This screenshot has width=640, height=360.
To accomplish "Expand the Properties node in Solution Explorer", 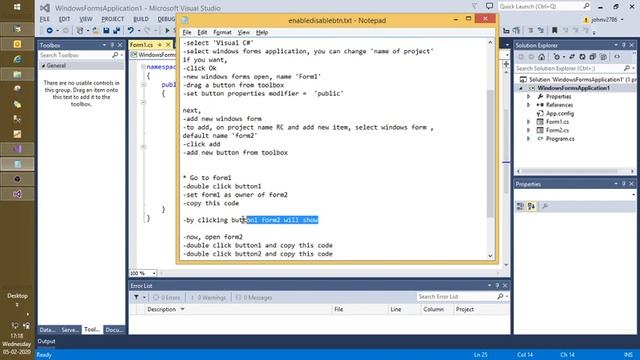I will (x=529, y=97).
